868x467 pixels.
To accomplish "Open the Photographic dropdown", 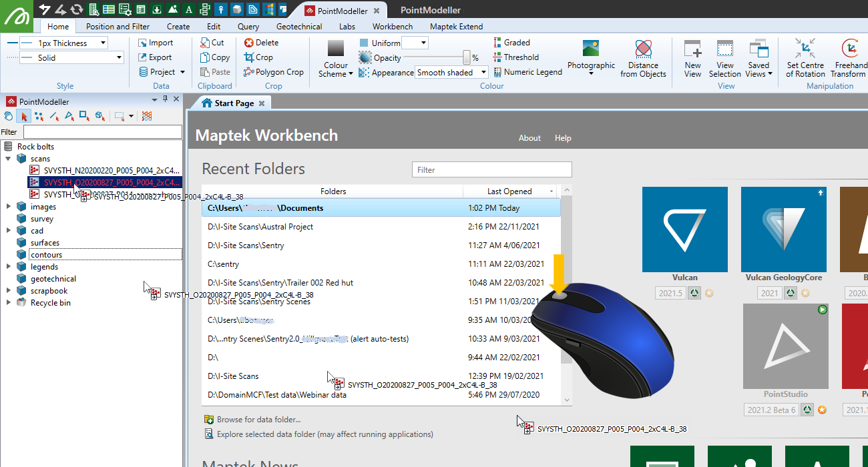I will tap(591, 58).
